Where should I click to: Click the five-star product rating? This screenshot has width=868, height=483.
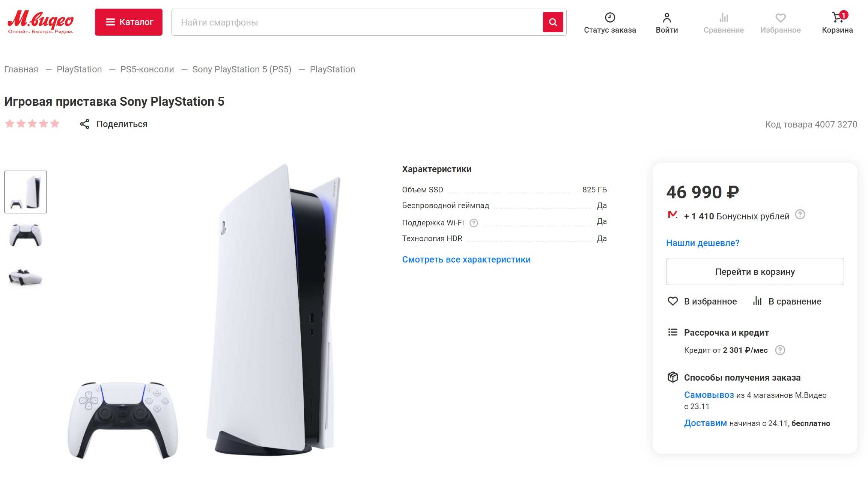32,123
